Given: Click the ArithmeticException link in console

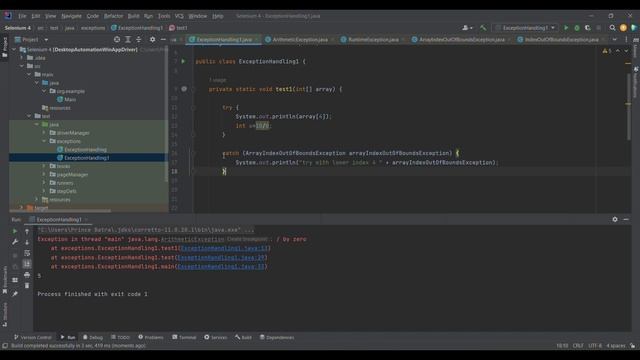Looking at the screenshot, I should (192, 239).
